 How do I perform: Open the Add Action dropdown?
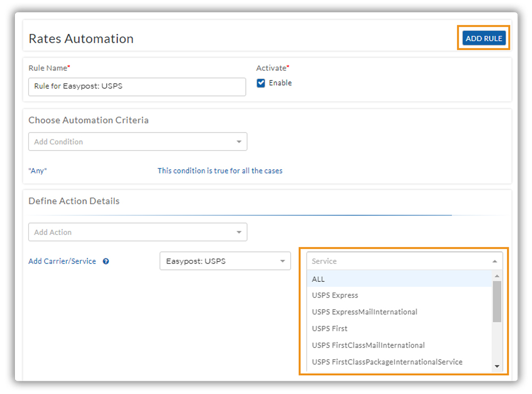[138, 232]
